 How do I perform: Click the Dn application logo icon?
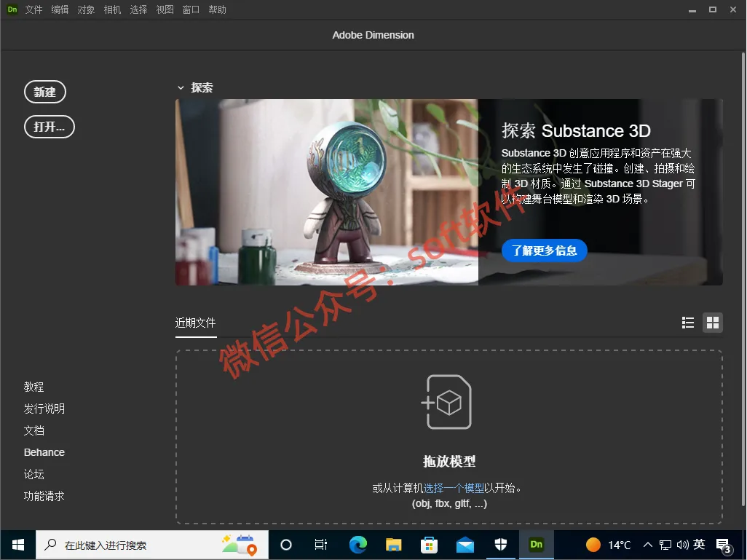(12, 9)
